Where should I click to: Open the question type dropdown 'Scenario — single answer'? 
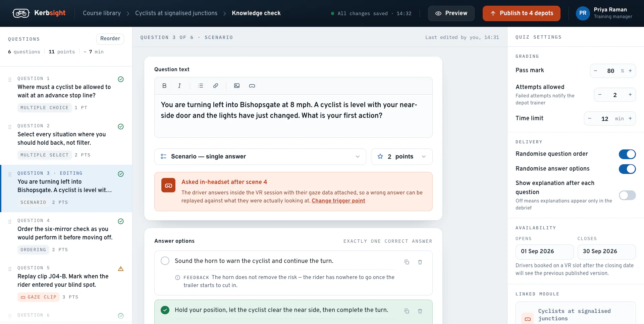(260, 156)
